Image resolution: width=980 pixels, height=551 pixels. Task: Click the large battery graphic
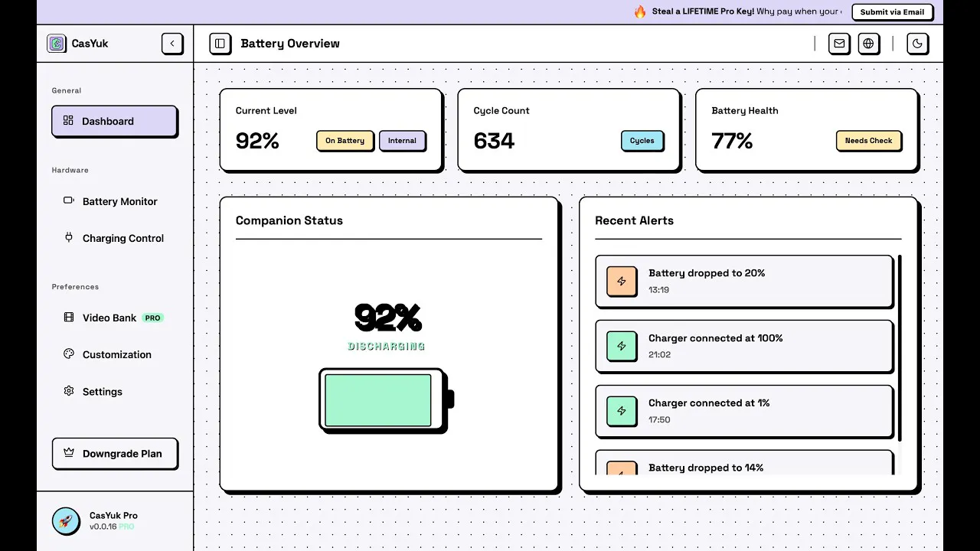coord(387,400)
